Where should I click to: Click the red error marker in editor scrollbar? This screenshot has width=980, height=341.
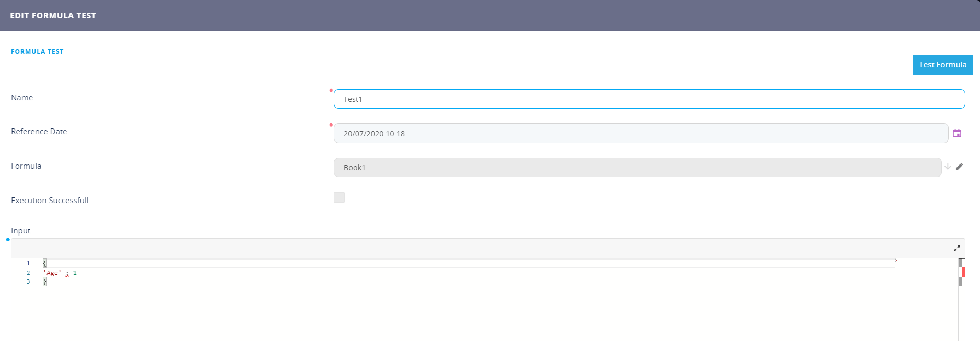(x=963, y=272)
